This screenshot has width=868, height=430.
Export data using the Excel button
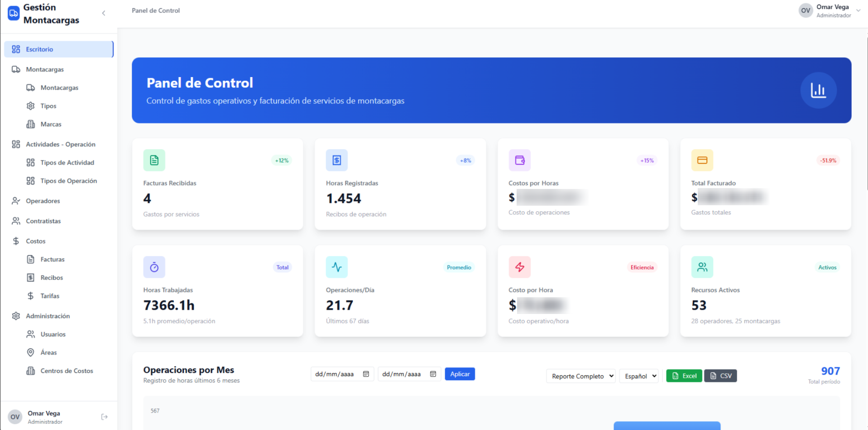pyautogui.click(x=684, y=376)
